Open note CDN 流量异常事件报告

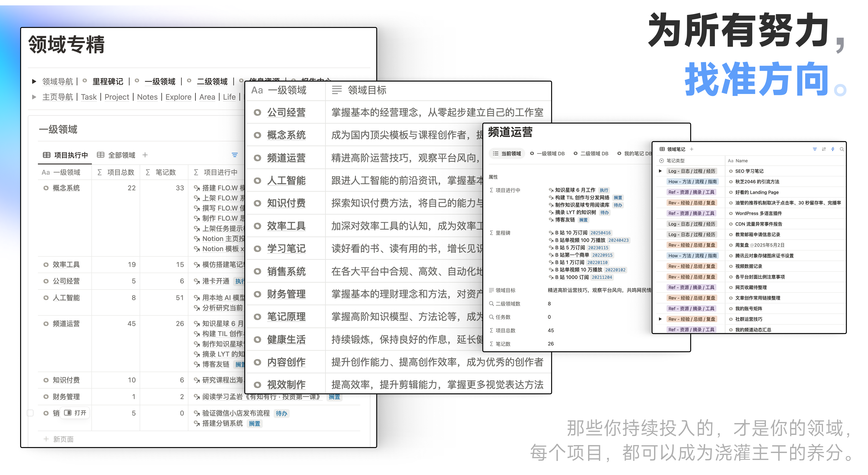click(x=758, y=224)
